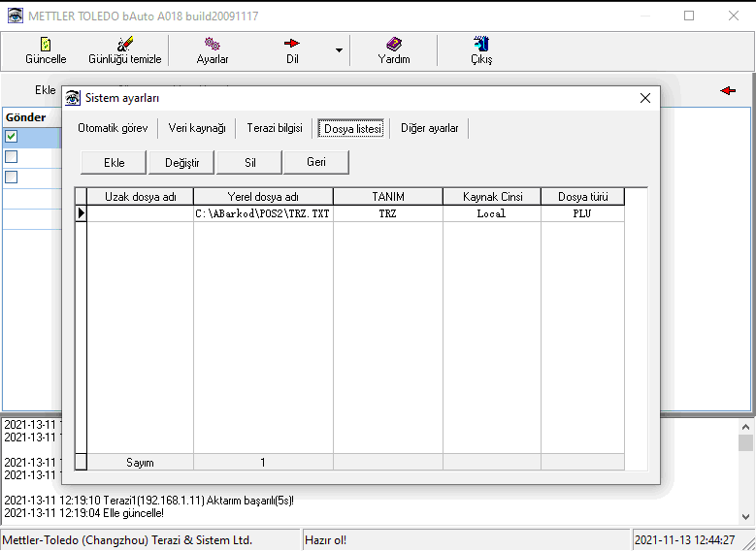Select the row indicator arrow of first row
The width and height of the screenshot is (756, 551).
click(81, 213)
